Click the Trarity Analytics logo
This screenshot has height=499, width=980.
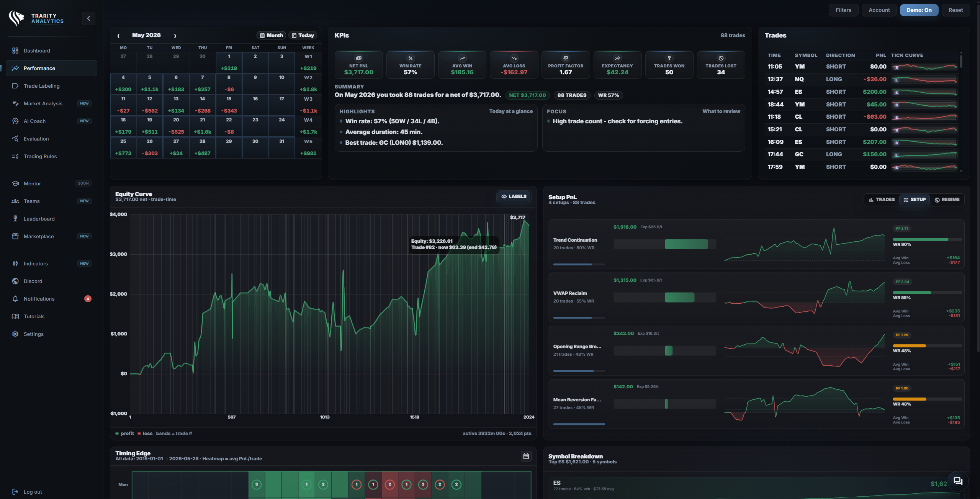36,18
